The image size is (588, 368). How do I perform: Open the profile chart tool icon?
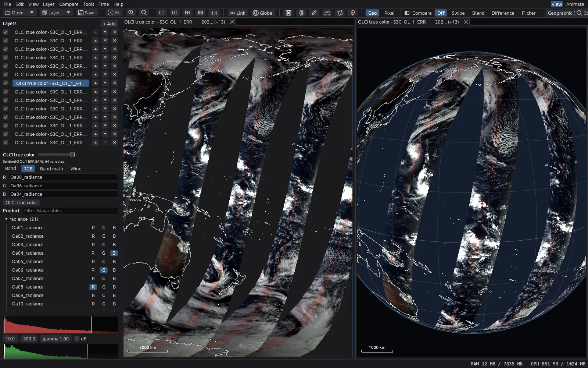(327, 13)
